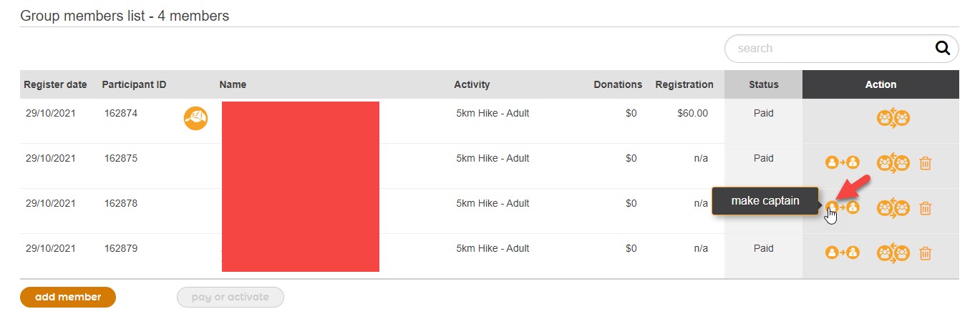Click the move group icon for participant 162878

(893, 208)
